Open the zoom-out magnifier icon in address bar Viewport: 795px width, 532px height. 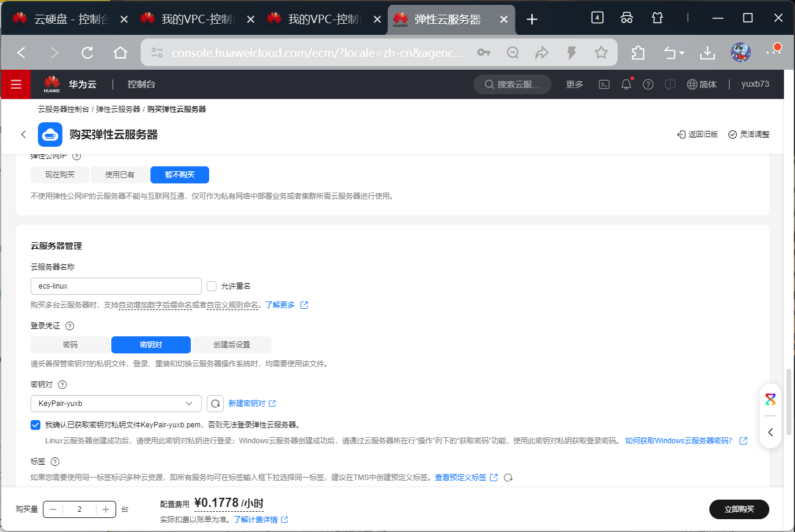point(513,53)
